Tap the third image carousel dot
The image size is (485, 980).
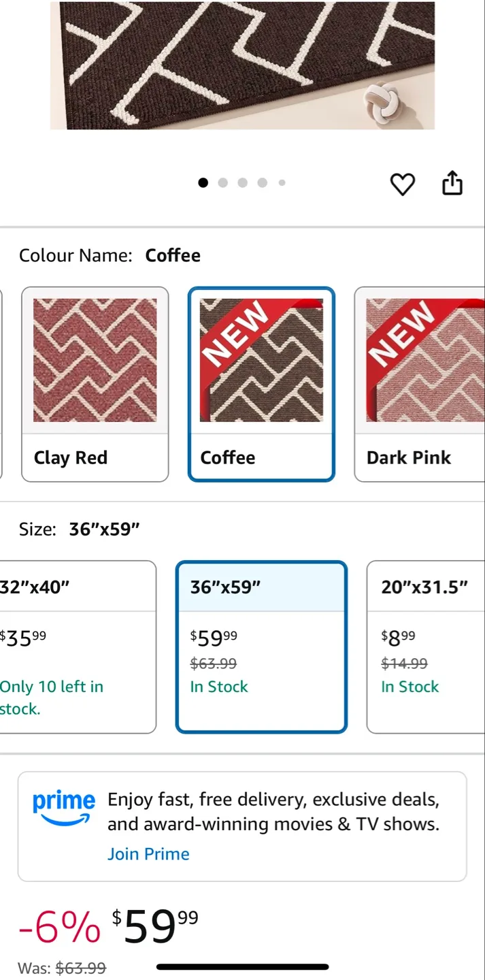(x=242, y=182)
